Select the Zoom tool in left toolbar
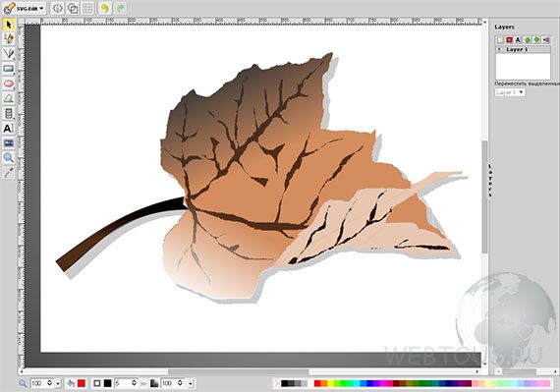Viewport: 560px width, 392px height. pyautogui.click(x=9, y=158)
